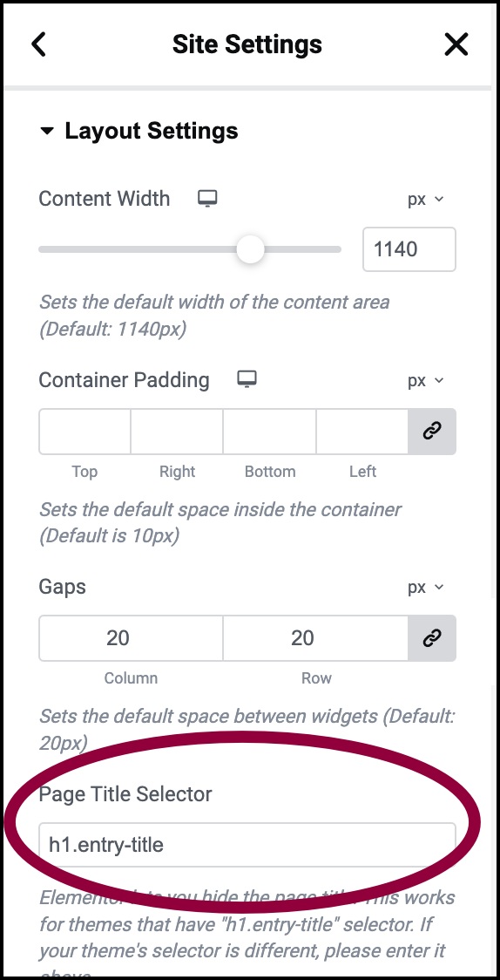Click the Gaps Row field
The image size is (500, 980).
pos(316,638)
